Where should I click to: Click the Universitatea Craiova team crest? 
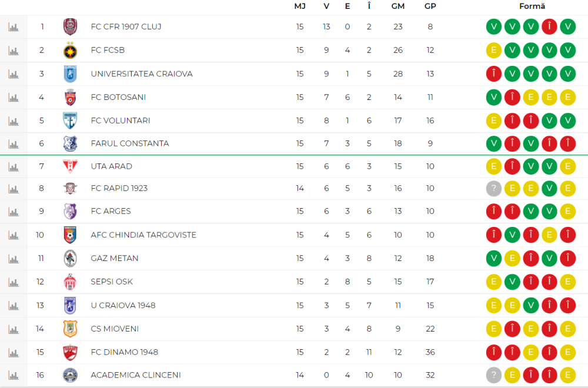coord(70,74)
